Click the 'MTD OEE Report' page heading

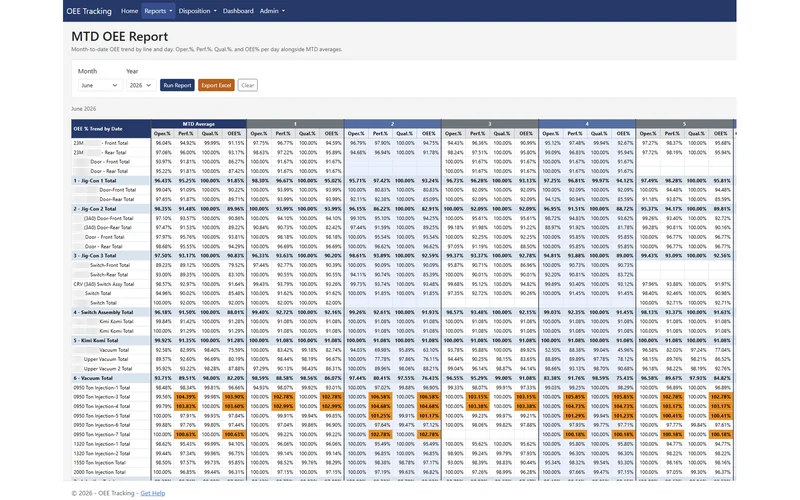(119, 37)
